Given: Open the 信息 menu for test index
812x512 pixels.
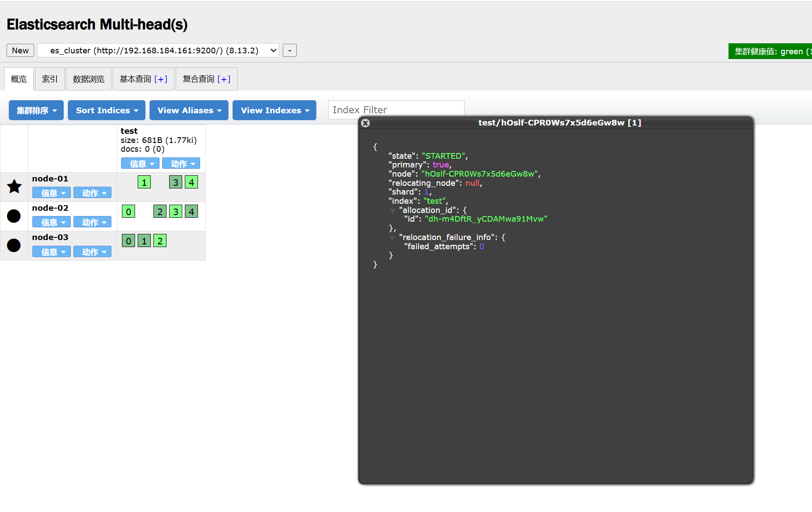Looking at the screenshot, I should (140, 164).
